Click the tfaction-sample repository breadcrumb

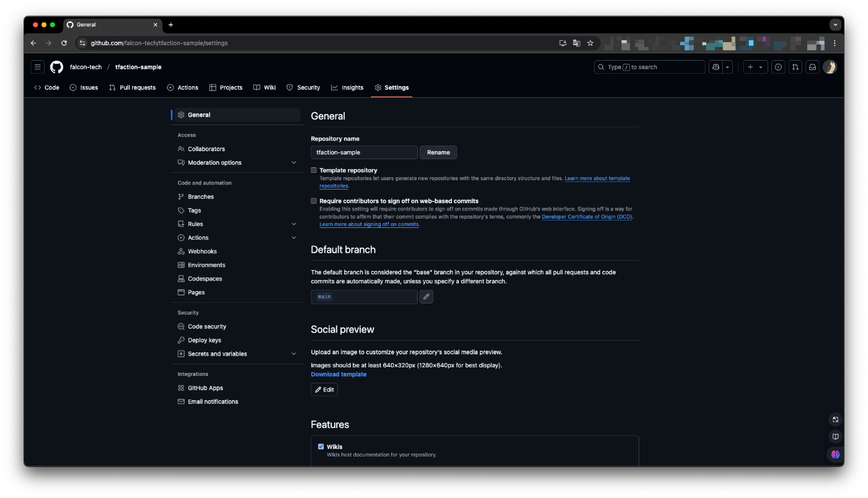[x=138, y=67]
